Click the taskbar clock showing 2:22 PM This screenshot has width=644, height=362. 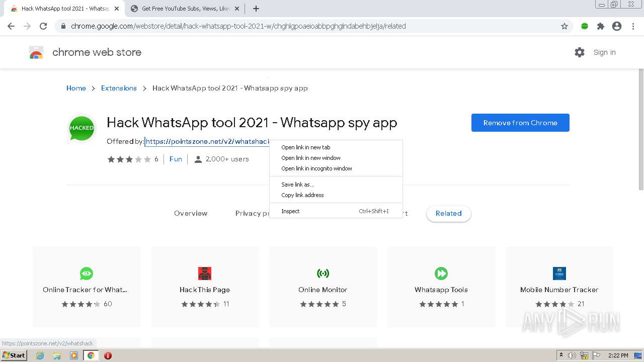[618, 355]
